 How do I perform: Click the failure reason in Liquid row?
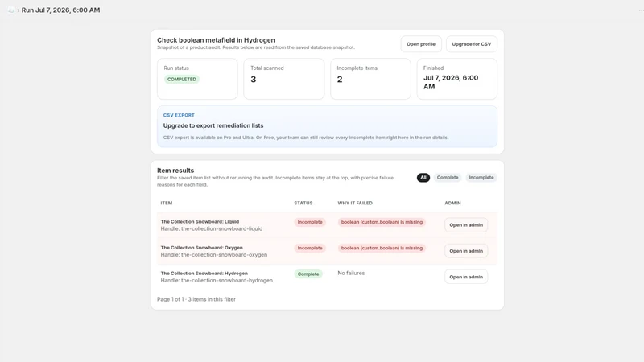coord(382,222)
